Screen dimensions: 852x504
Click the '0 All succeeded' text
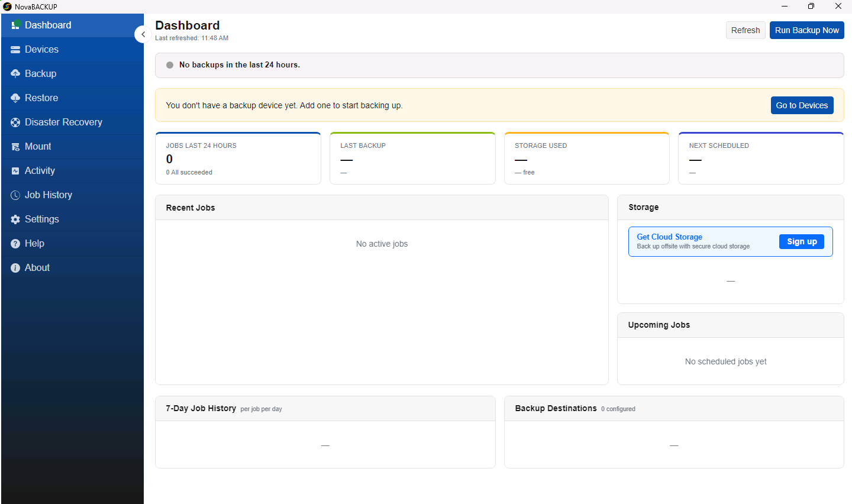189,173
